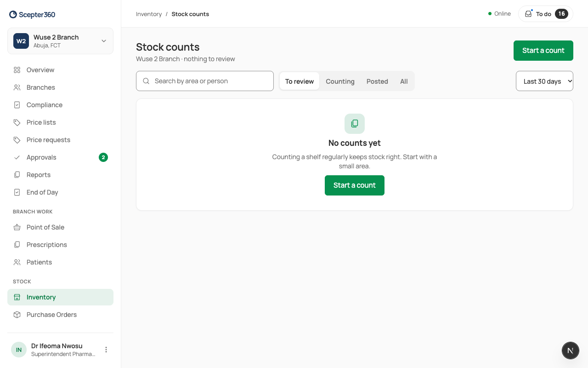Click the Scepter360 logo icon
This screenshot has width=588, height=368.
pos(13,15)
